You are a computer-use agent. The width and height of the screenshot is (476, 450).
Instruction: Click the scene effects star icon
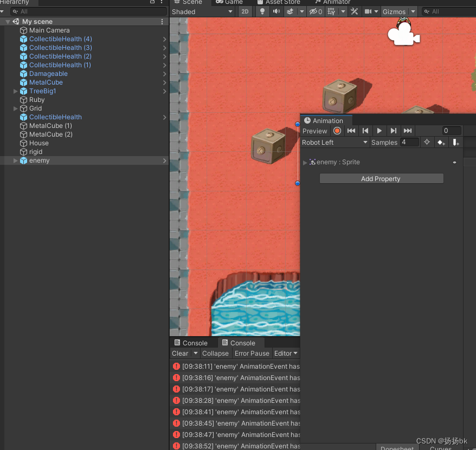coord(290,11)
